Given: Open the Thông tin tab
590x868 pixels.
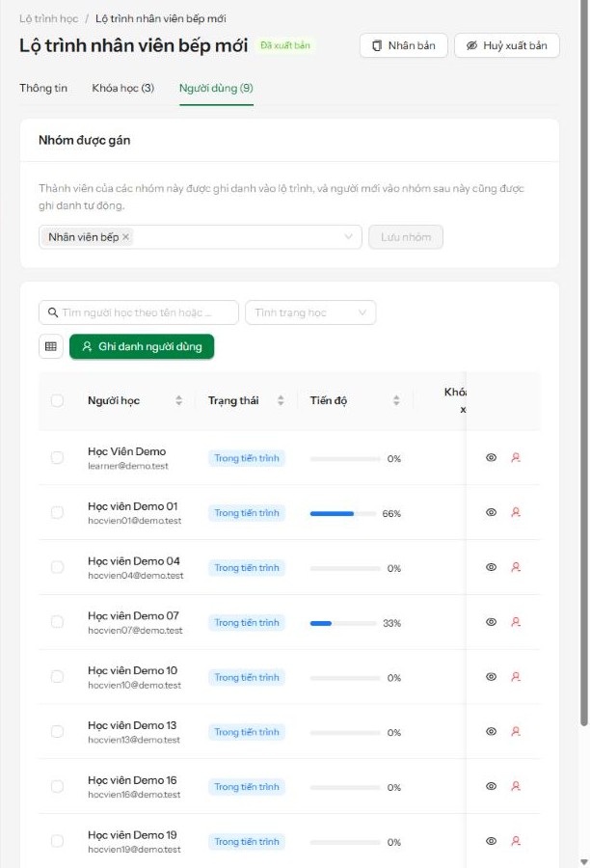Looking at the screenshot, I should [43, 88].
